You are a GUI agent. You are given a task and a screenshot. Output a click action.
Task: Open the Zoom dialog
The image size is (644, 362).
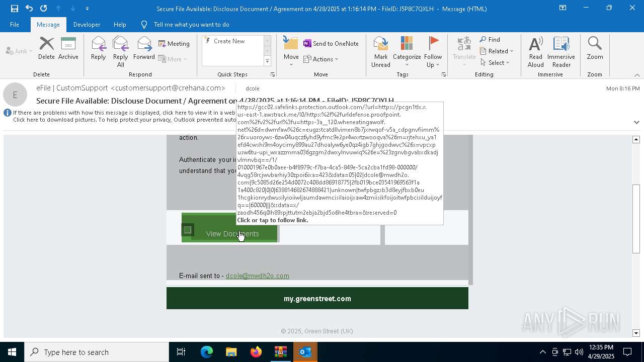tap(595, 48)
